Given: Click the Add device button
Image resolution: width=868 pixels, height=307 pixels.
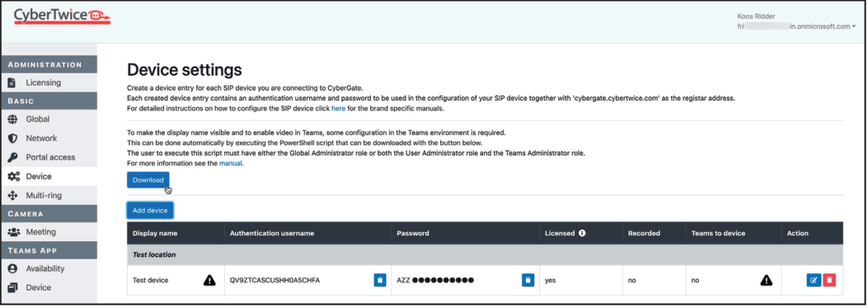Looking at the screenshot, I should [x=150, y=210].
